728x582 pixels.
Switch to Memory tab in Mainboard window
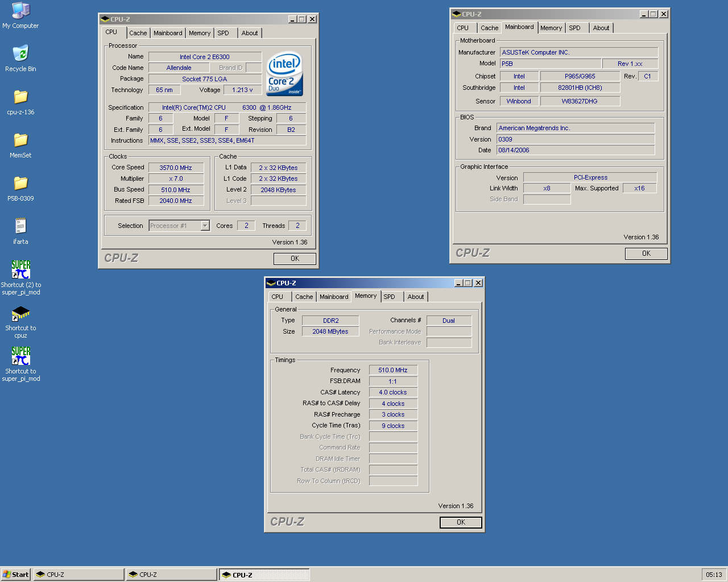551,28
